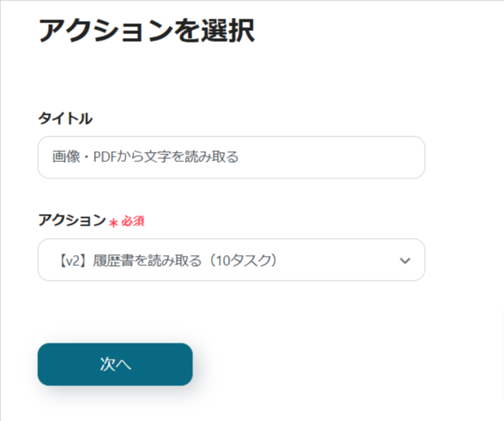Screen dimensions: 504x421
Task: Click the 次へ label on the teal button
Action: click(x=115, y=364)
